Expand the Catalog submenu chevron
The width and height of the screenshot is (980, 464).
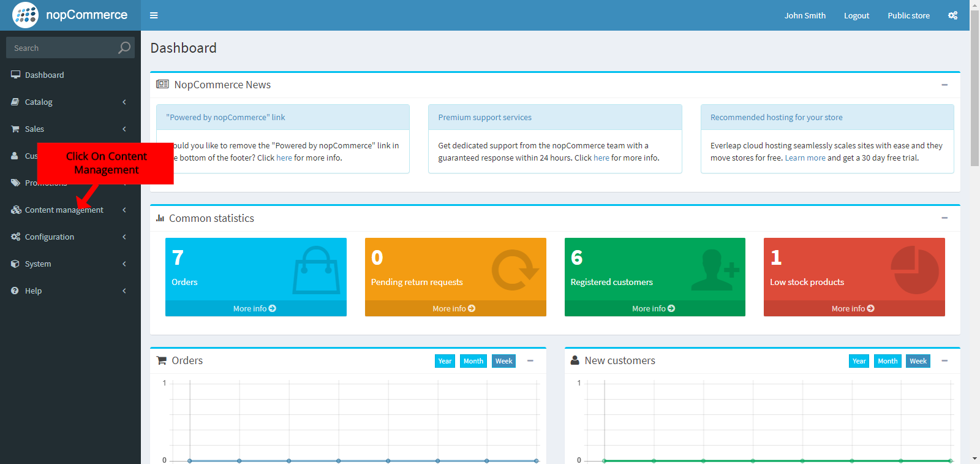124,102
